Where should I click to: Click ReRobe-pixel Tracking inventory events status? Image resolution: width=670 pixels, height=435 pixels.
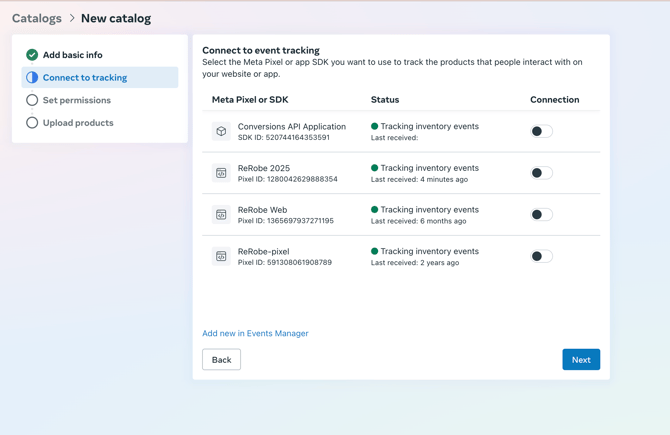(425, 251)
